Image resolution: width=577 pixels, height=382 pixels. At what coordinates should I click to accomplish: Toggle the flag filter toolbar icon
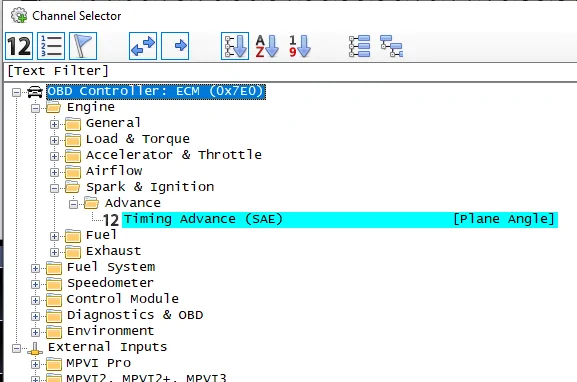[83, 46]
